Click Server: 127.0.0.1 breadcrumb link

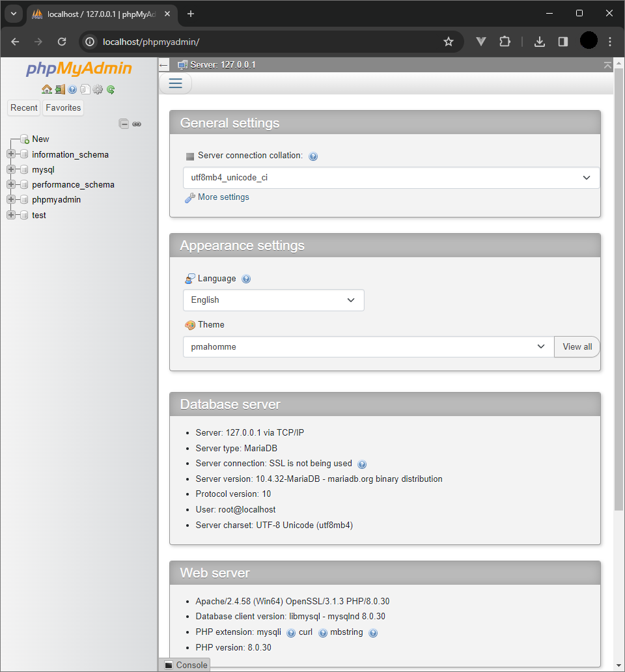(223, 65)
